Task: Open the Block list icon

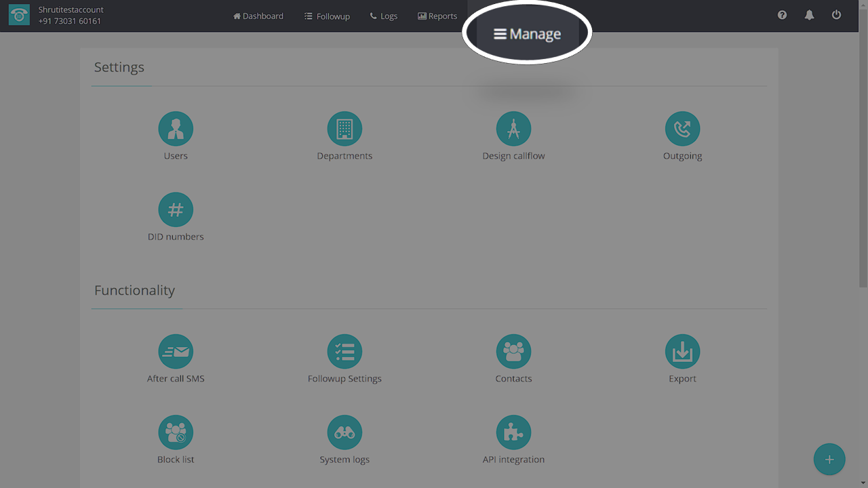Action: (x=176, y=432)
